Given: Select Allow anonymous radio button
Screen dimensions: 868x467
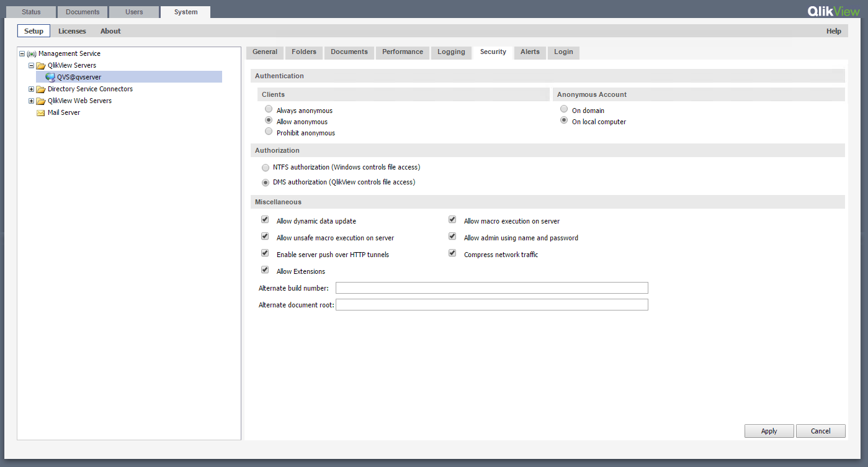Looking at the screenshot, I should click(269, 120).
